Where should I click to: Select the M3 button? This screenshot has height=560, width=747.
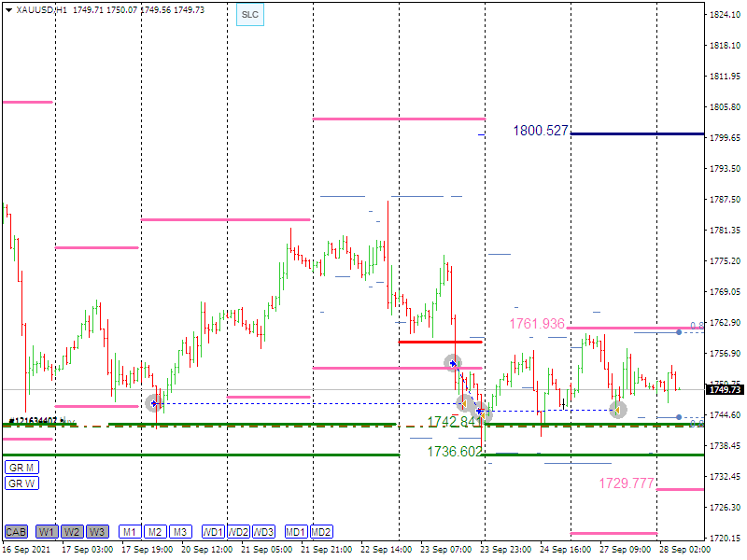pyautogui.click(x=180, y=532)
